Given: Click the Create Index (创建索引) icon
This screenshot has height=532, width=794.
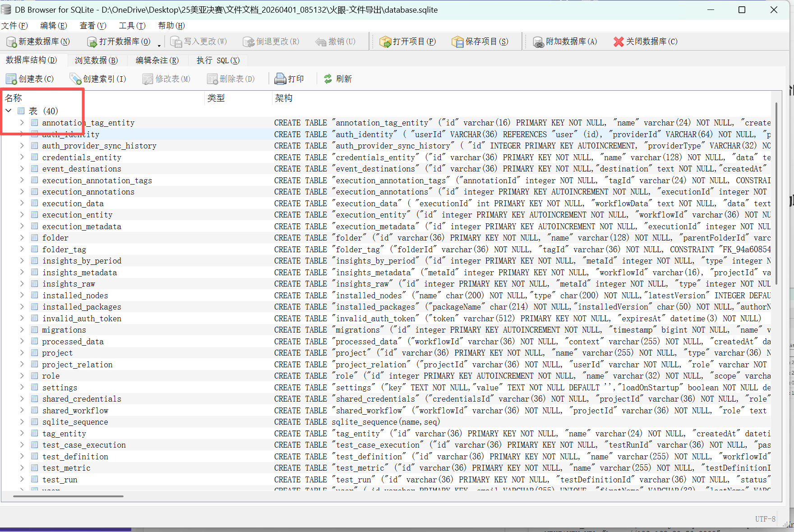Looking at the screenshot, I should pyautogui.click(x=75, y=79).
